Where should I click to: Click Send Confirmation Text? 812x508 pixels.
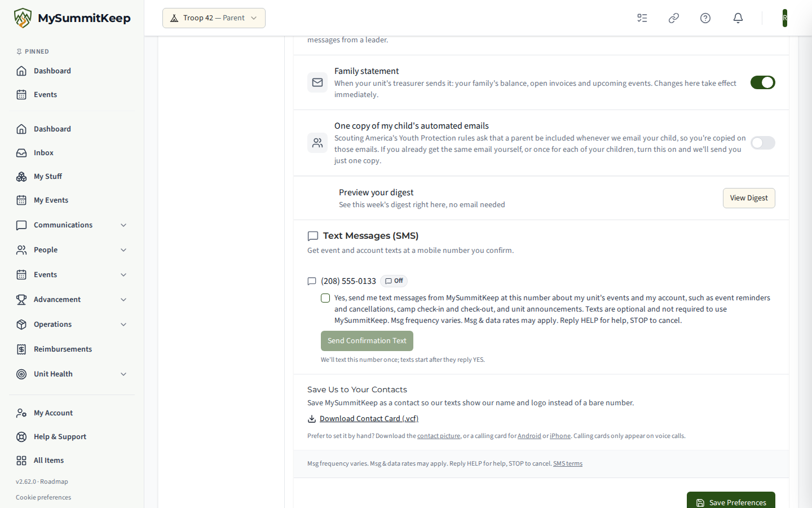[367, 341]
